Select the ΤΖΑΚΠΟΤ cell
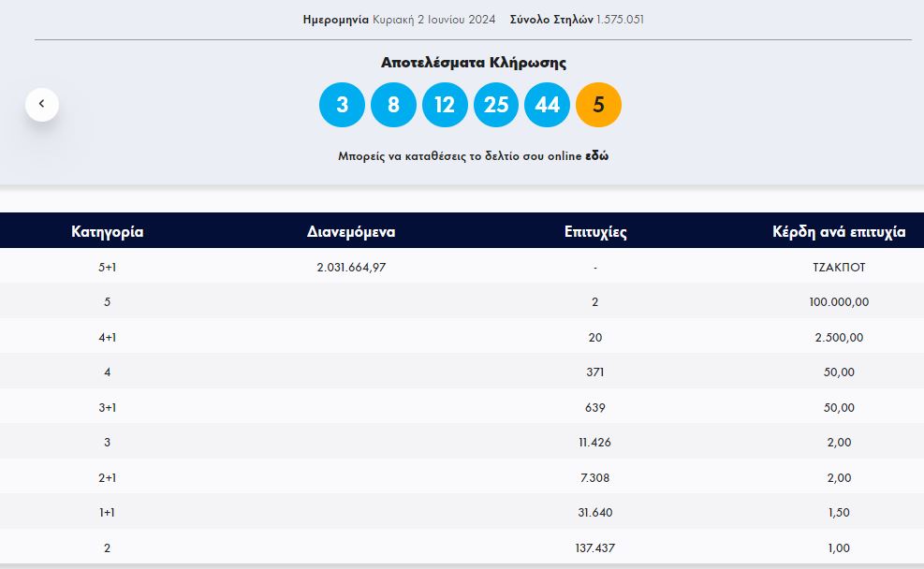Viewport: 924px width, 569px height. pos(838,267)
